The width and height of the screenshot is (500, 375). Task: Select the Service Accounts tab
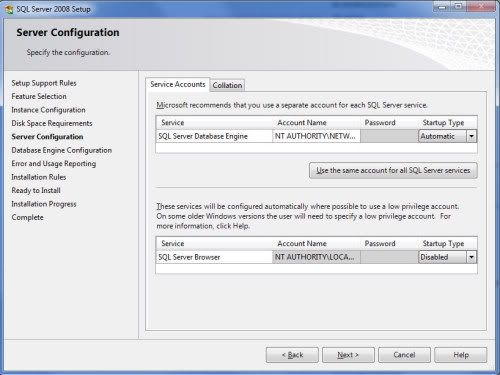click(178, 84)
